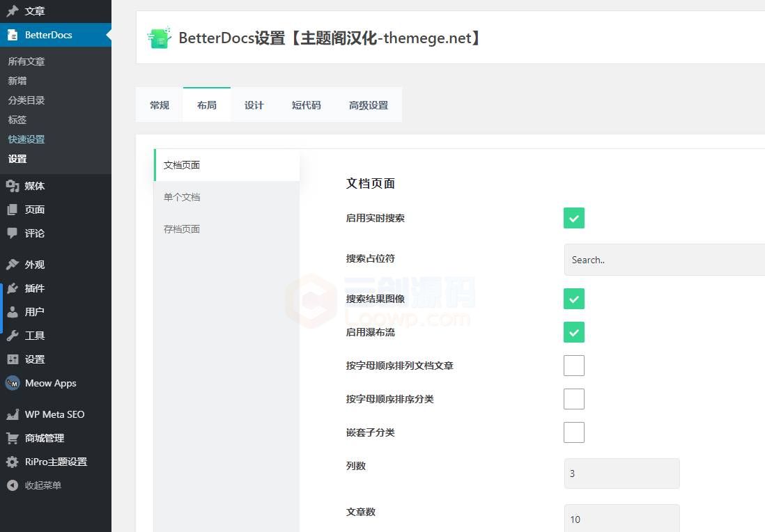This screenshot has height=532, width=765.
Task: Open the 媒体 menu label
Action: pyautogui.click(x=35, y=186)
